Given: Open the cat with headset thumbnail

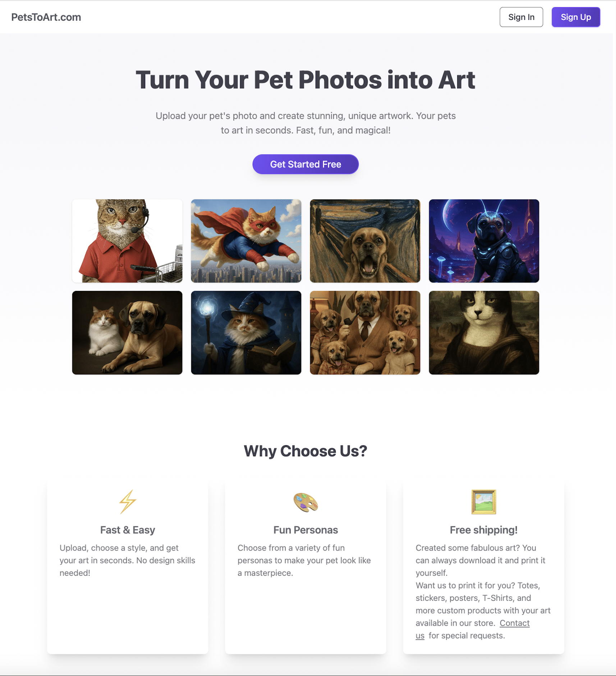Looking at the screenshot, I should (127, 241).
